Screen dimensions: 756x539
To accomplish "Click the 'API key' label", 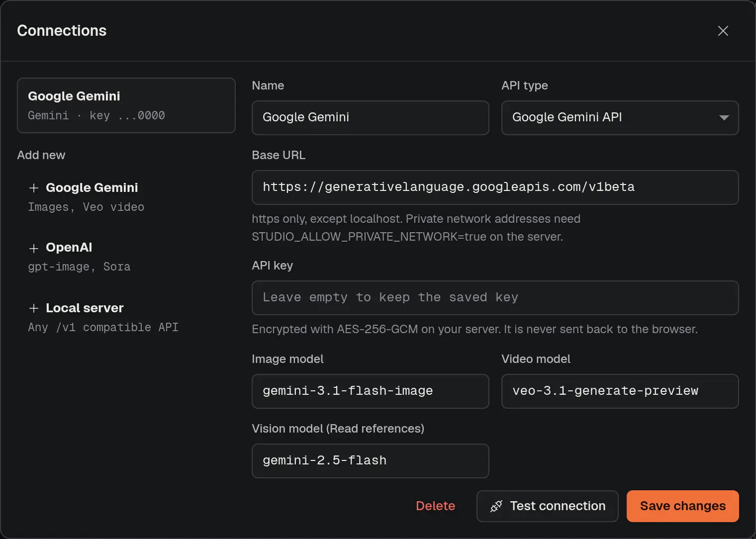I will 273,266.
